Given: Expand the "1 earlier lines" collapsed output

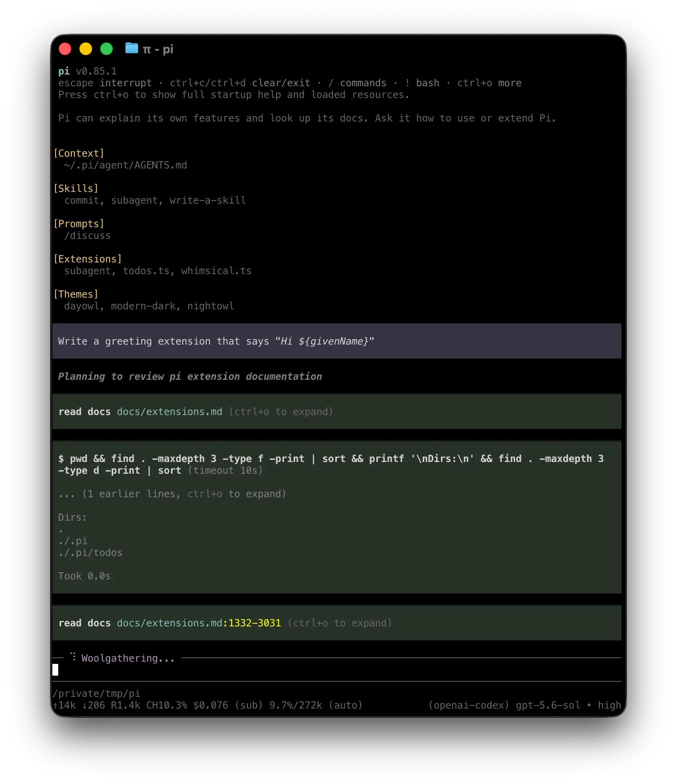Looking at the screenshot, I should pos(172,494).
